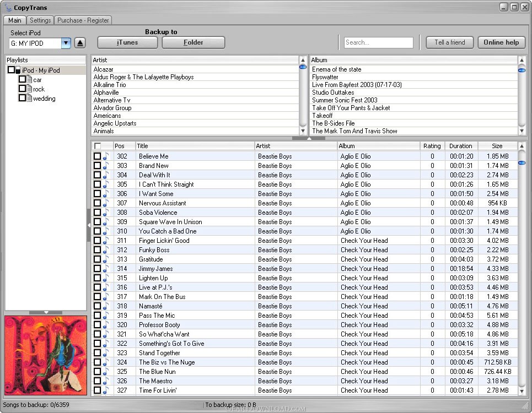The image size is (532, 413).
Task: Switch to the Main tab
Action: pyautogui.click(x=14, y=20)
